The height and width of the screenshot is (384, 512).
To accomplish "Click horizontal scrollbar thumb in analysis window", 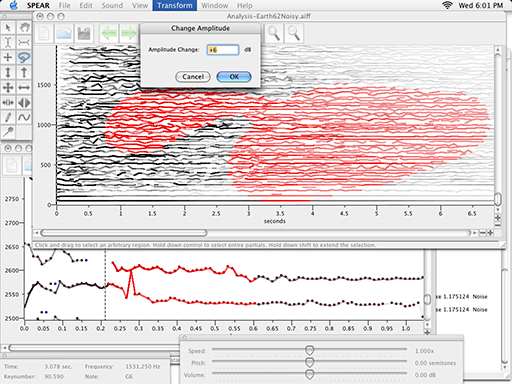I will click(x=124, y=233).
